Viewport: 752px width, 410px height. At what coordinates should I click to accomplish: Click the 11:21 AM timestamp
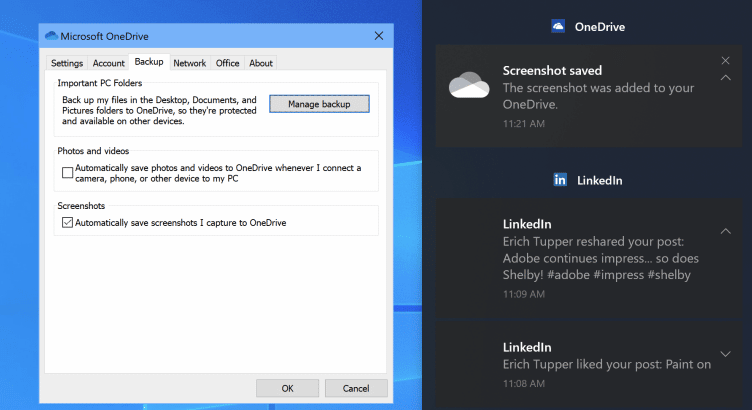tap(524, 124)
